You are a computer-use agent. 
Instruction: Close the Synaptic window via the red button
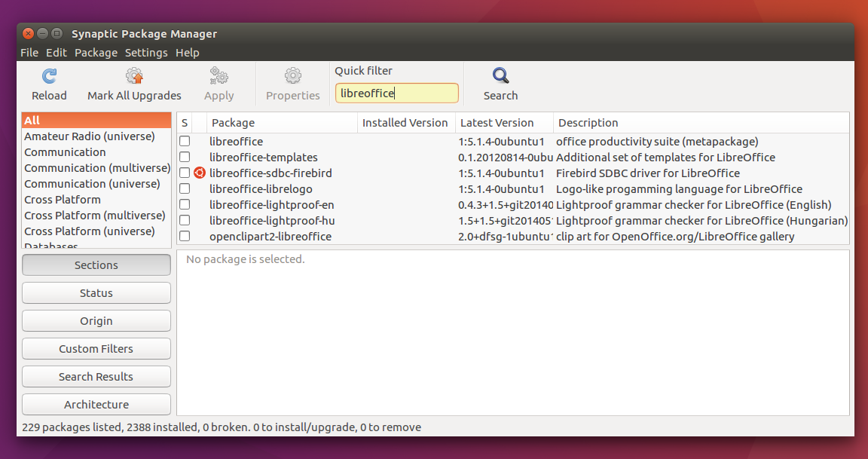tap(28, 33)
